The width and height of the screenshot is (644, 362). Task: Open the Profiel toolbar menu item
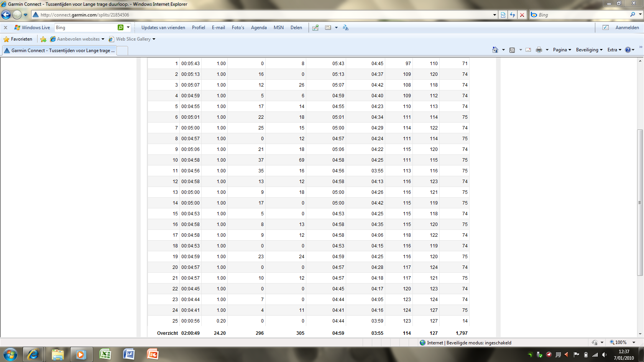(198, 28)
